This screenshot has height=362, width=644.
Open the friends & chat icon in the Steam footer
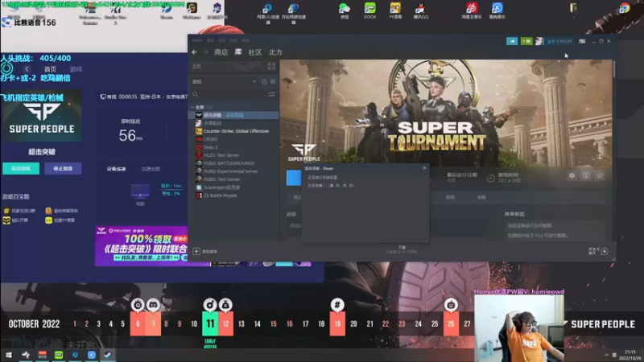click(605, 251)
